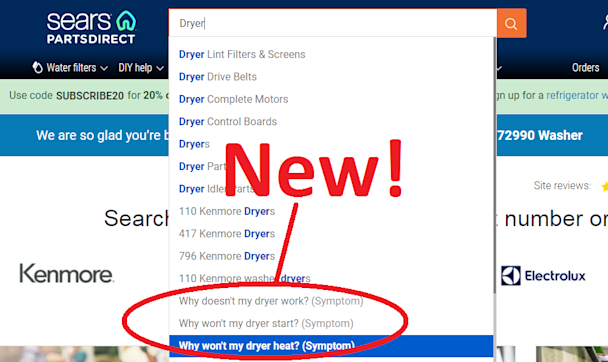Click the water drop filter icon

point(37,67)
